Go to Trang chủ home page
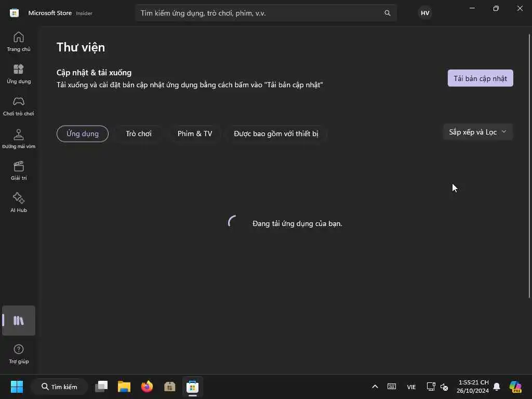 tap(19, 42)
